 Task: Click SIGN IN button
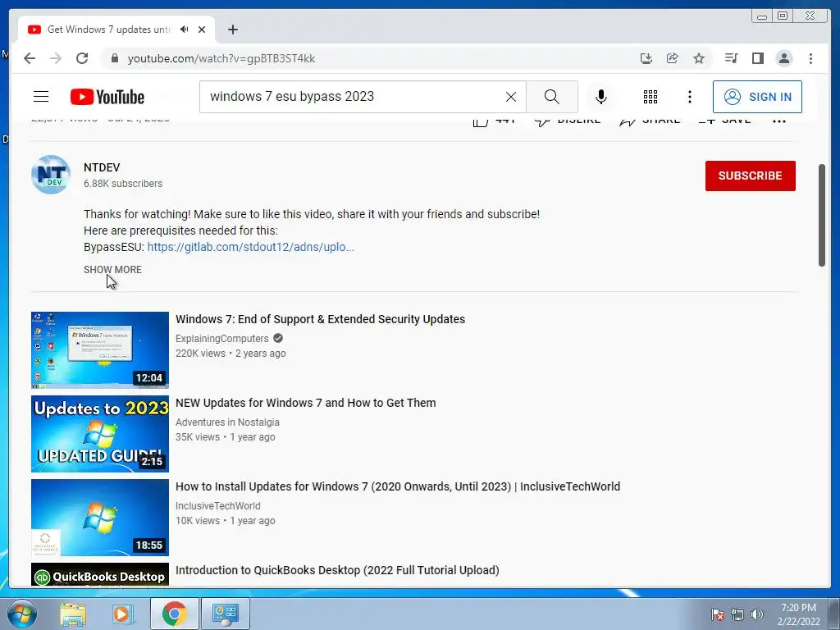point(757,97)
